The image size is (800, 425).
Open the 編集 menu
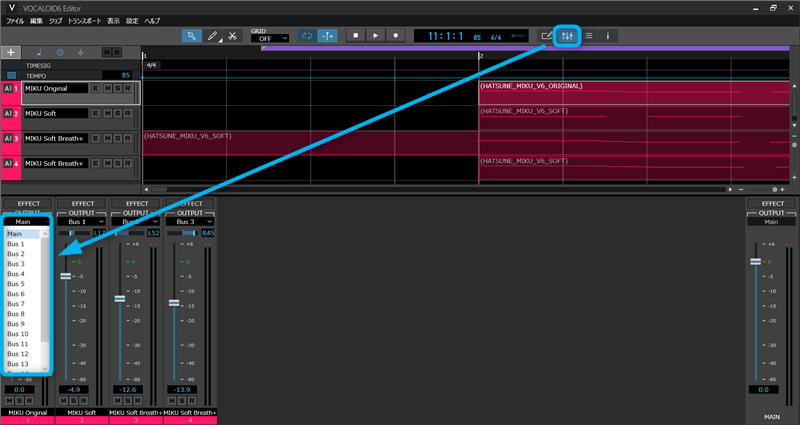[x=36, y=21]
